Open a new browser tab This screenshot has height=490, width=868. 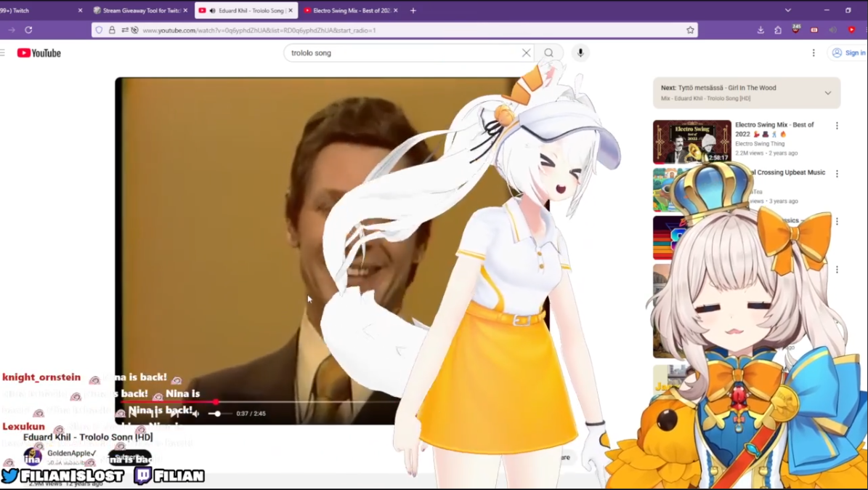click(413, 10)
